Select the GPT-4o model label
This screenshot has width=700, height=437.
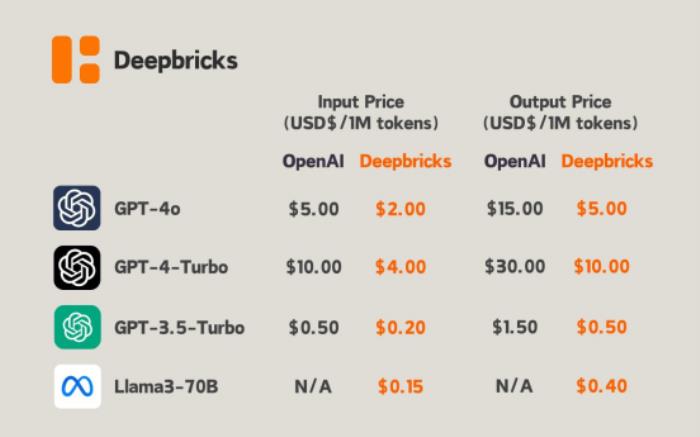[x=147, y=208]
